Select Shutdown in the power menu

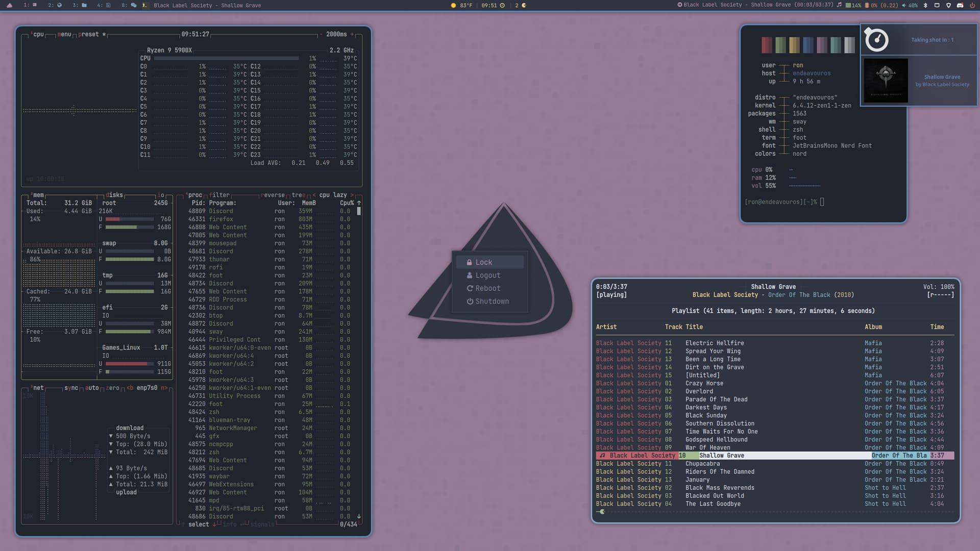490,302
